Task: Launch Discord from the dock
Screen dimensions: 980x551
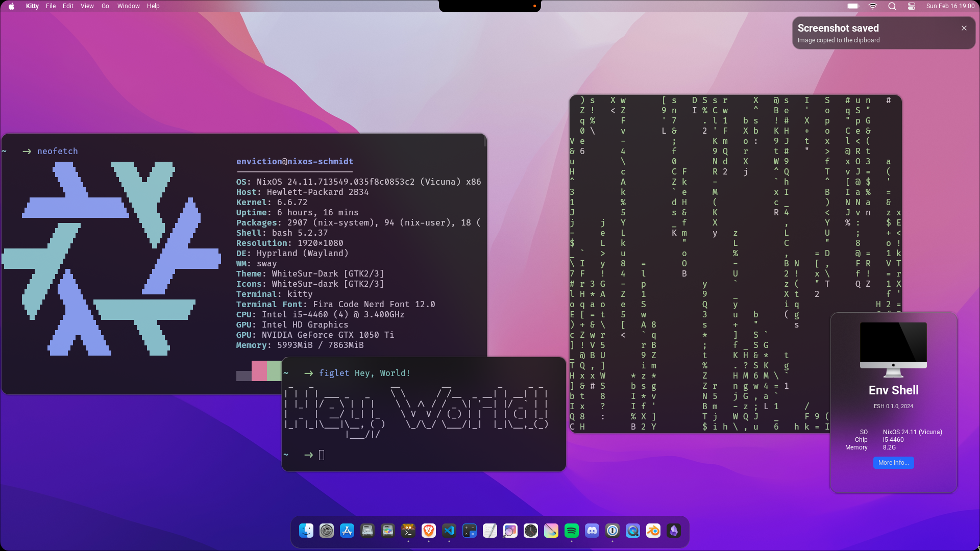Action: click(592, 531)
